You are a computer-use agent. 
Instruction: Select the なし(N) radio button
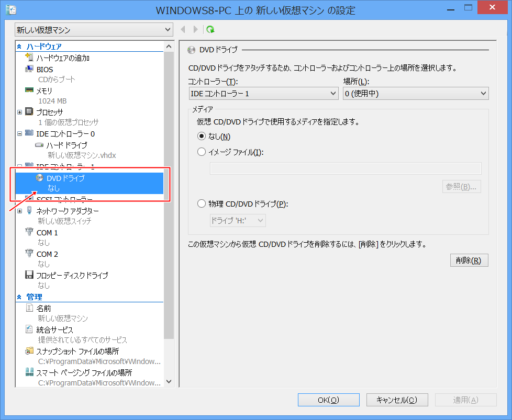click(202, 136)
